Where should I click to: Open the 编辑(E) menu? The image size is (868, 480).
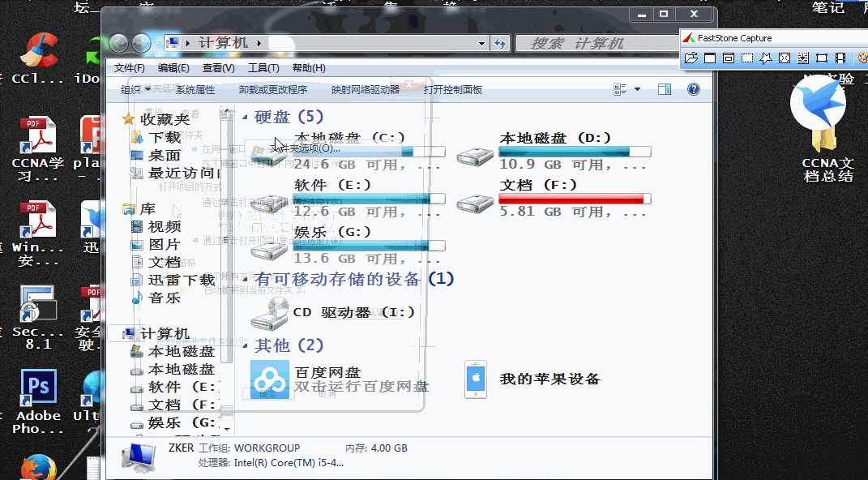pos(173,68)
